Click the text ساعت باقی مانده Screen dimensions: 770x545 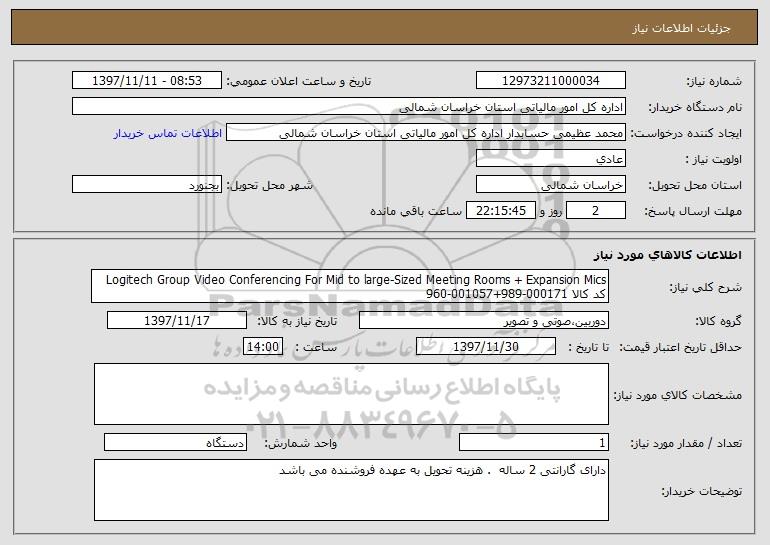(415, 211)
